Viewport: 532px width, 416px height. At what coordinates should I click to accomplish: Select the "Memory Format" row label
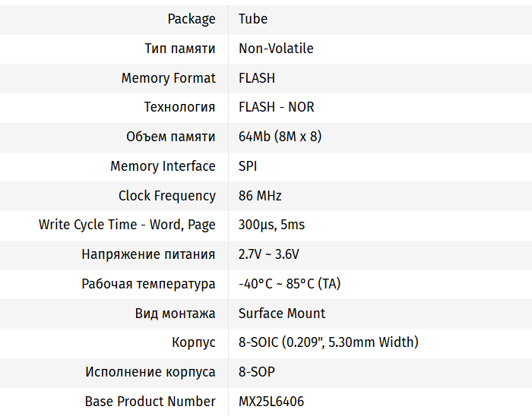point(168,78)
